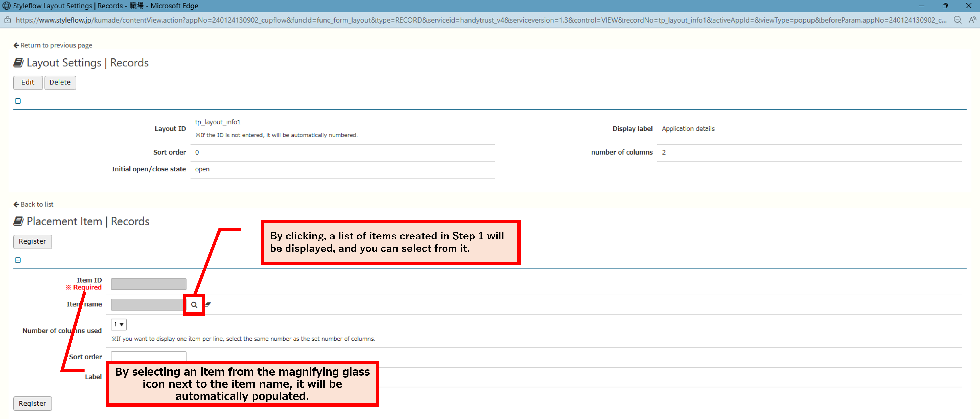
Task: Click the globe icon in the window title bar
Action: pyautogui.click(x=6, y=6)
